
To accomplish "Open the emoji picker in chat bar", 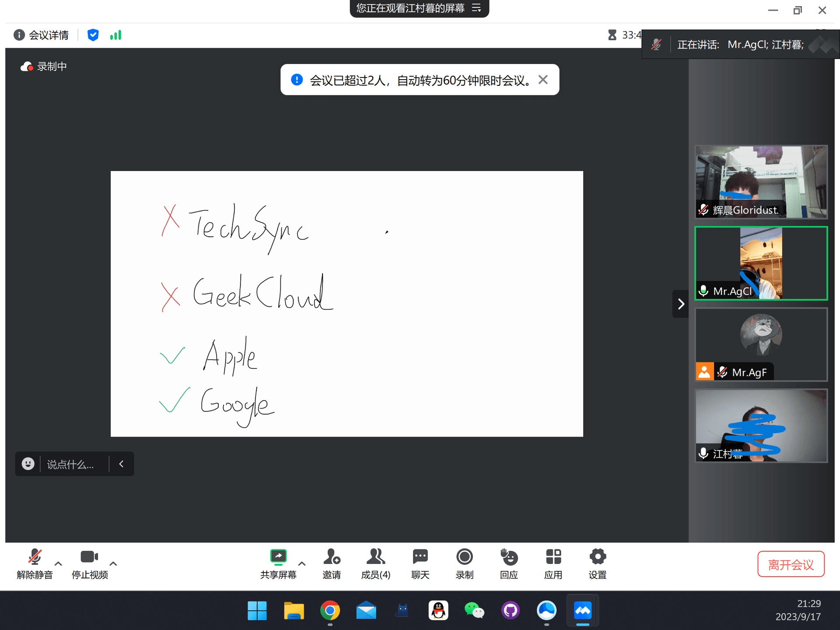I will tap(28, 464).
